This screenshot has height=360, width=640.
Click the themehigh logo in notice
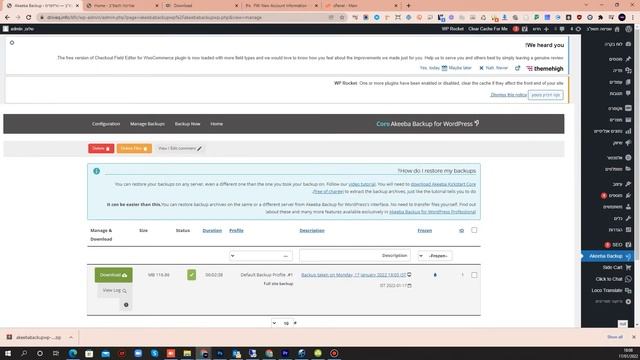(x=545, y=69)
